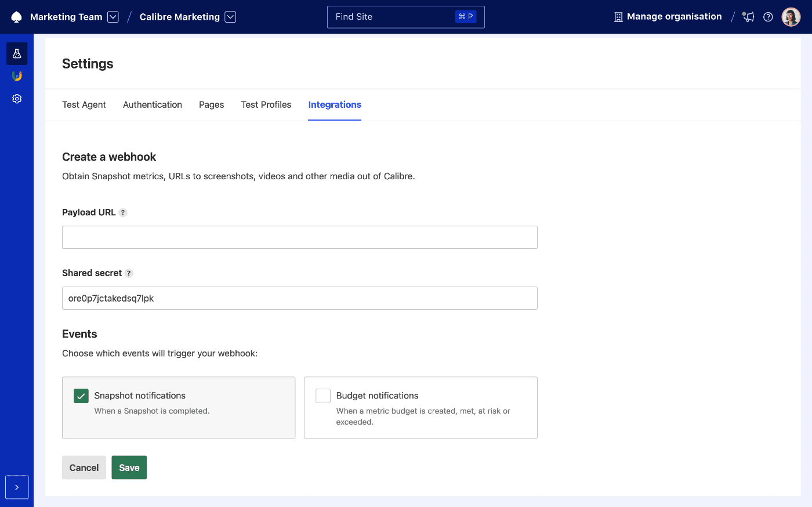Open the Marketing Team dropdown

pos(113,17)
